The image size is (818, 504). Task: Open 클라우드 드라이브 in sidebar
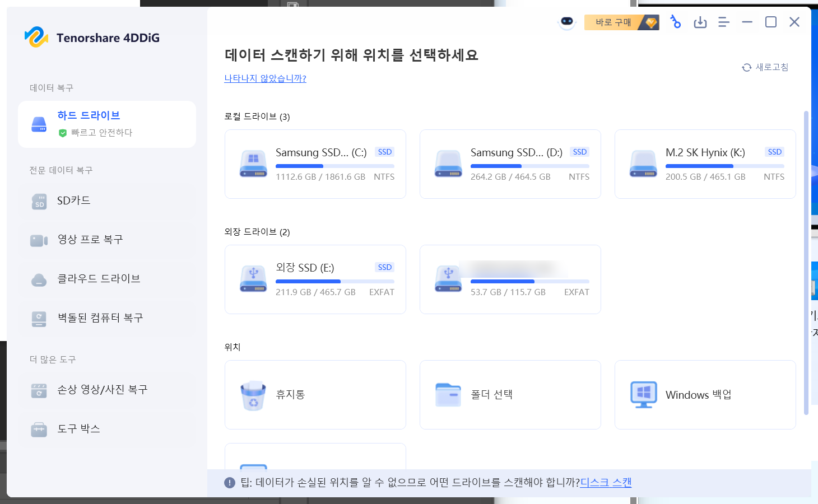click(x=107, y=279)
